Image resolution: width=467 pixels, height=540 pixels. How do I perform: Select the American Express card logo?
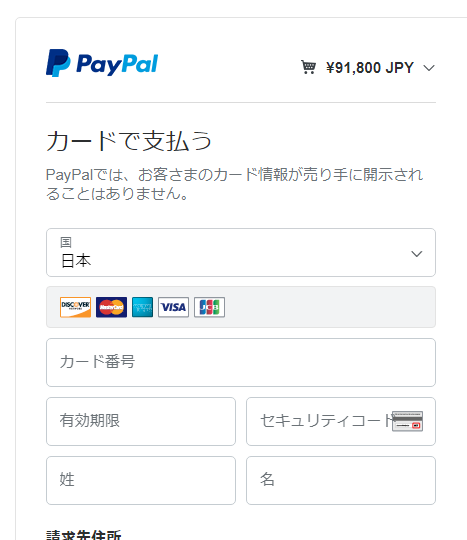coord(142,307)
